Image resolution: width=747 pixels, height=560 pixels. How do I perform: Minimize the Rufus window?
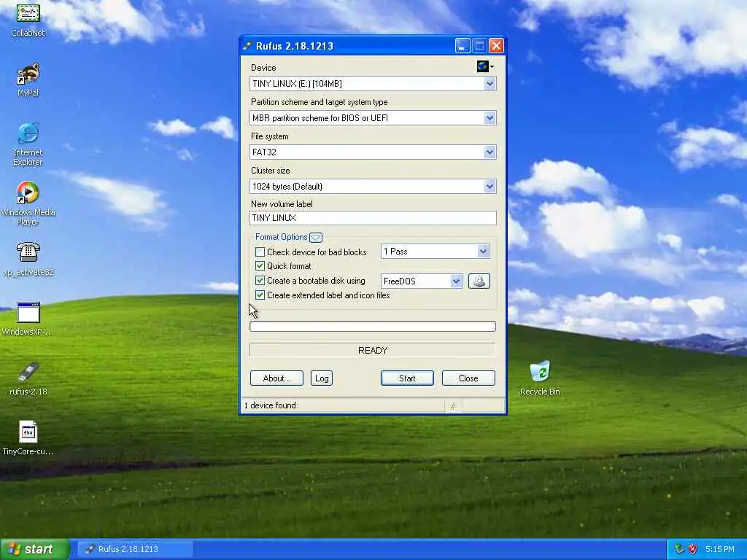point(462,46)
